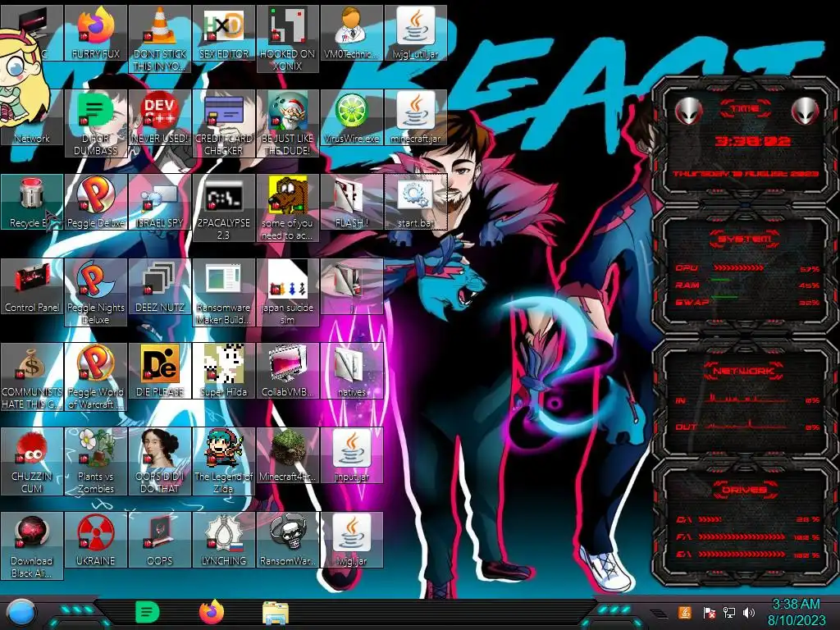Open CREDIT CARD CHECKER shortcut

click(x=224, y=124)
